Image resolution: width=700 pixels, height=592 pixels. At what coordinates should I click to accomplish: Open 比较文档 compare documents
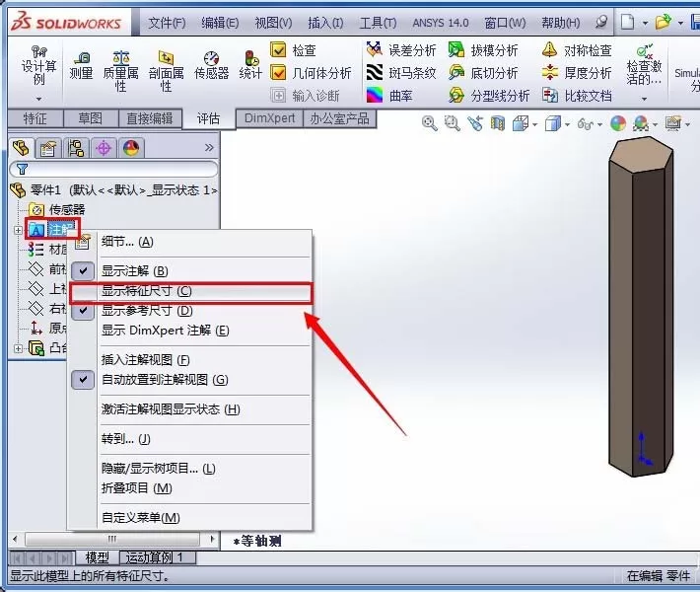577,95
